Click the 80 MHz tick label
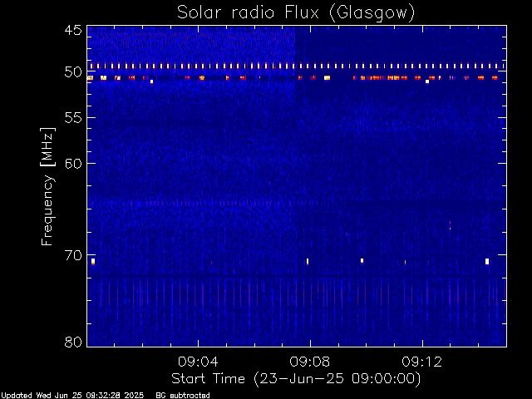Viewport: 532px width, 399px height. click(73, 342)
